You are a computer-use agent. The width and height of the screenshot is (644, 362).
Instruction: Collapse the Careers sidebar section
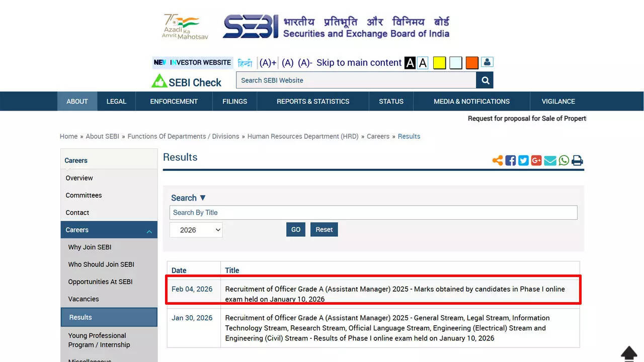[149, 231]
